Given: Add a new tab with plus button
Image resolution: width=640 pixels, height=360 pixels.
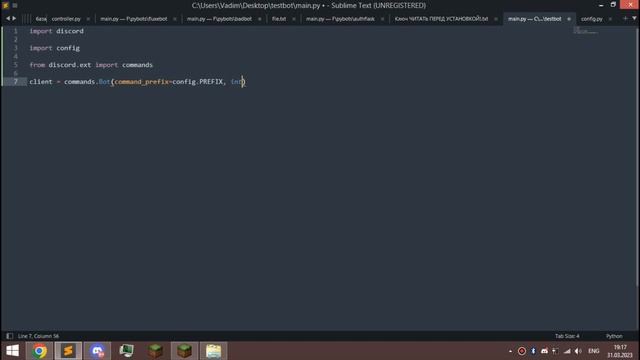Looking at the screenshot, I should [625, 18].
